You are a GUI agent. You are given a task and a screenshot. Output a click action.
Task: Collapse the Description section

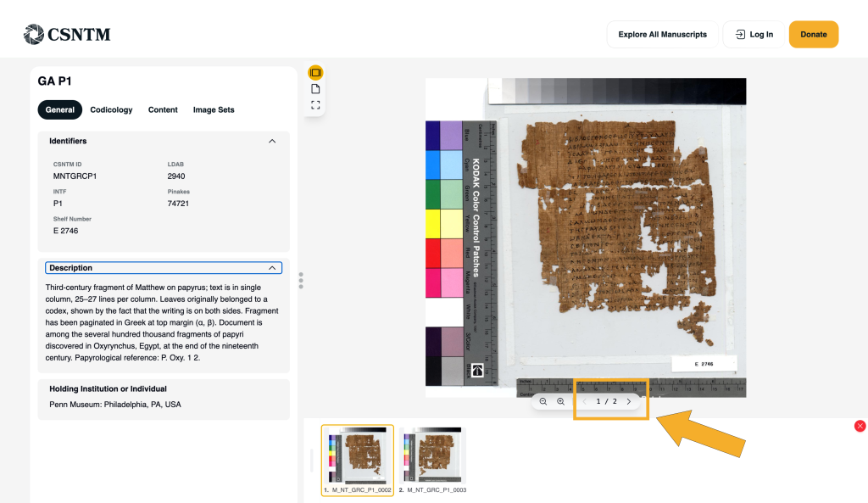pyautogui.click(x=272, y=268)
